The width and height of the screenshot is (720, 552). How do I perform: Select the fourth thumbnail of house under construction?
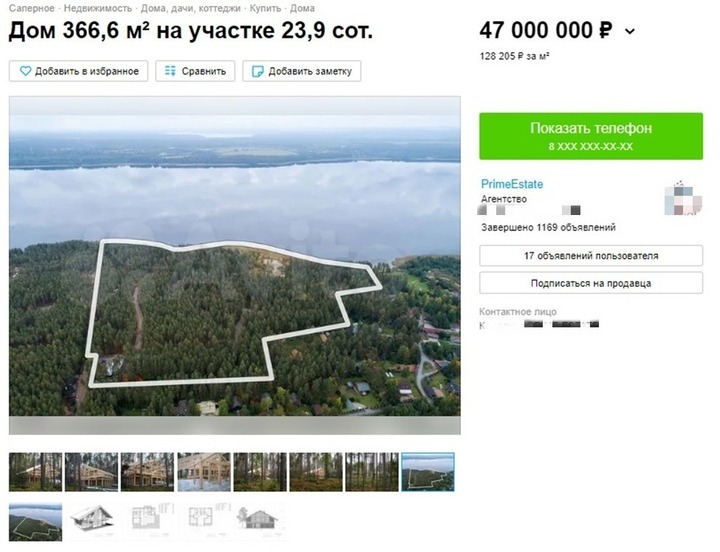(204, 472)
